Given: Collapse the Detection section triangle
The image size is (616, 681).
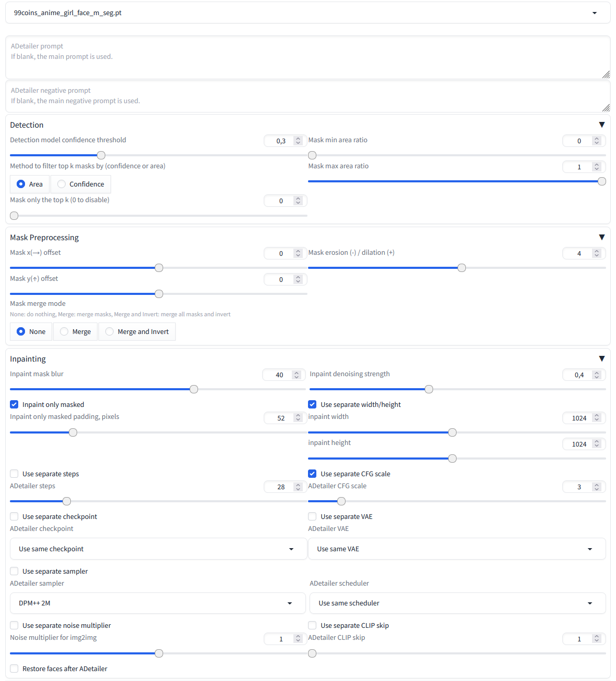Looking at the screenshot, I should pos(601,125).
